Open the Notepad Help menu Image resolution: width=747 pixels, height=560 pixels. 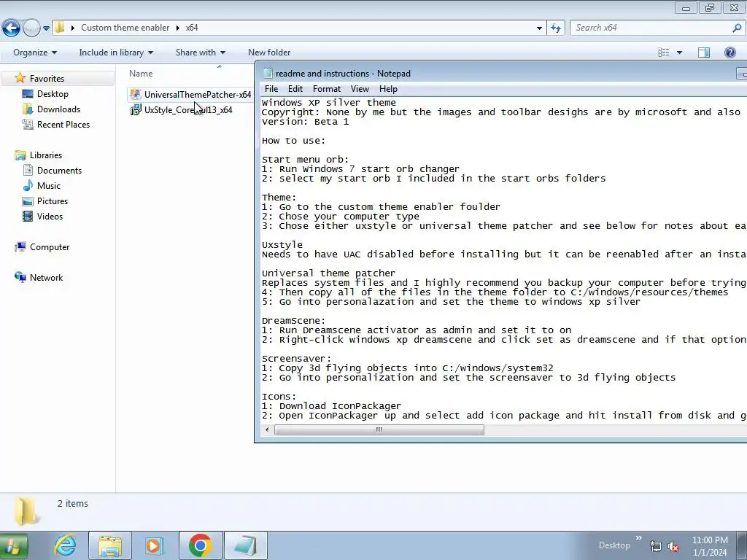pos(388,89)
